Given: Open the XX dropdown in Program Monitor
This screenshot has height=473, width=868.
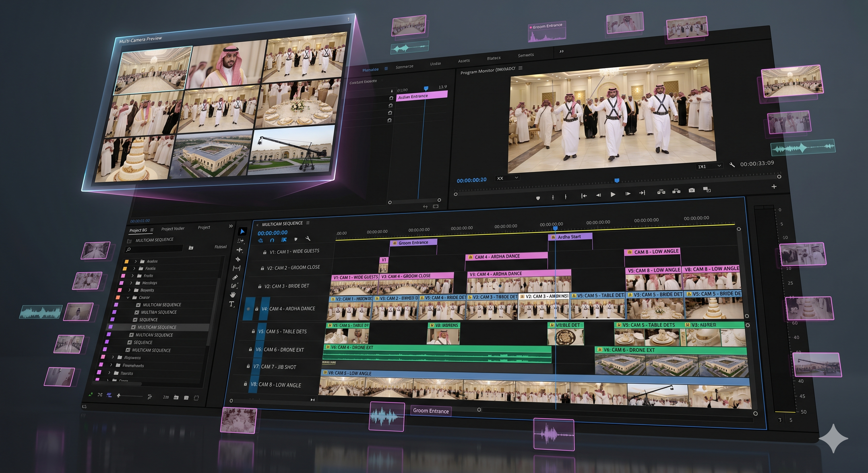Looking at the screenshot, I should (507, 178).
